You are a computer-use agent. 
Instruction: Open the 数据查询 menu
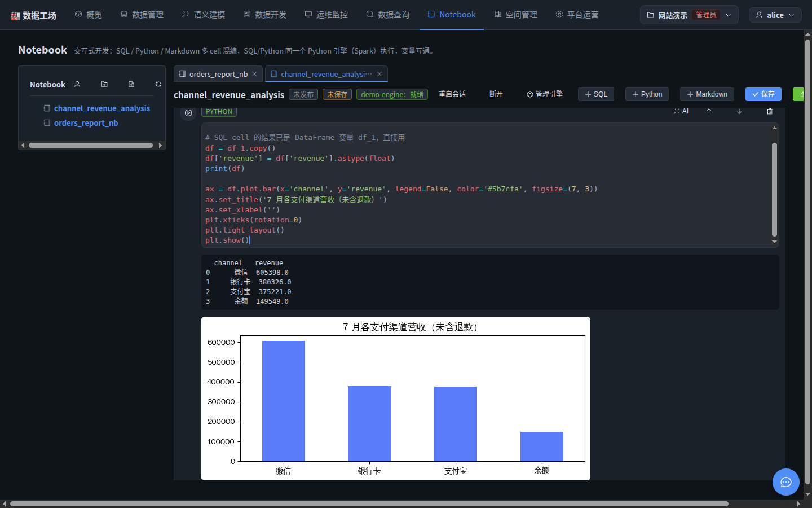(x=388, y=15)
